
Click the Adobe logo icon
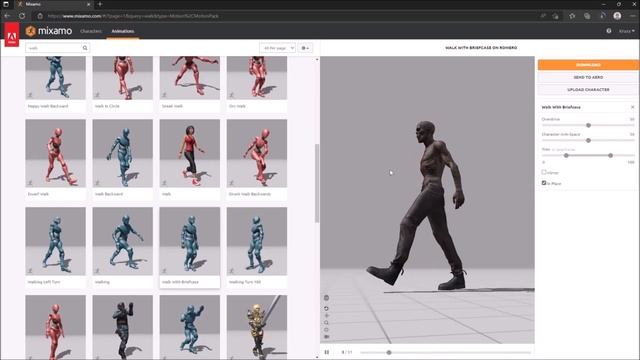click(x=12, y=35)
